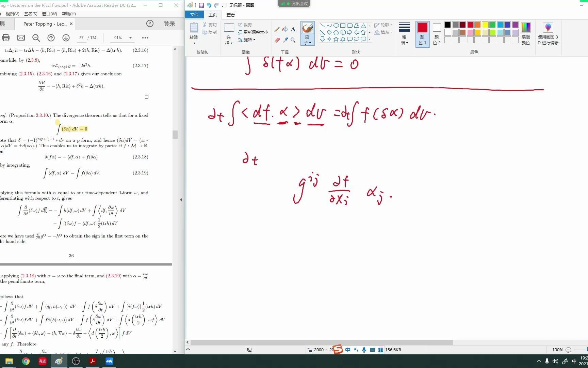588x368 pixels.
Task: Open the zoom percentage dropdown in Acrobat
Action: [x=129, y=38]
